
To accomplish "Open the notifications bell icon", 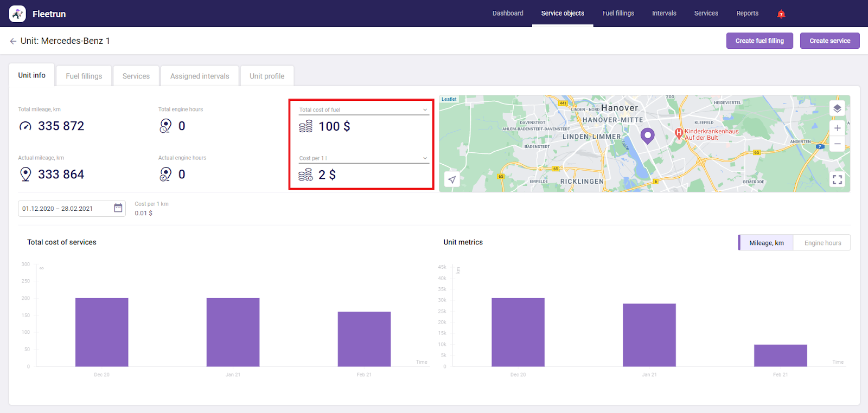I will click(781, 14).
